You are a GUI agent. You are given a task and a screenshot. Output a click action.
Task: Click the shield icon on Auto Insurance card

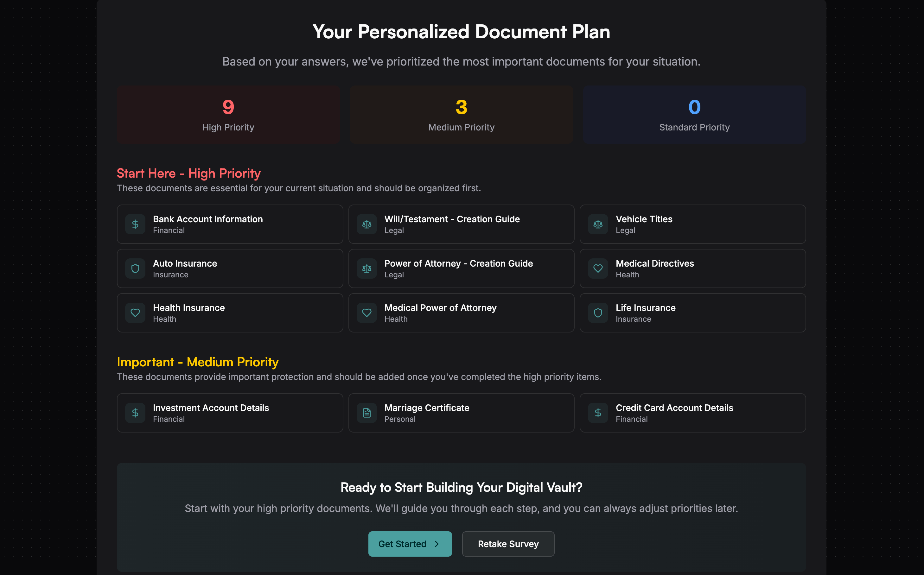(135, 269)
